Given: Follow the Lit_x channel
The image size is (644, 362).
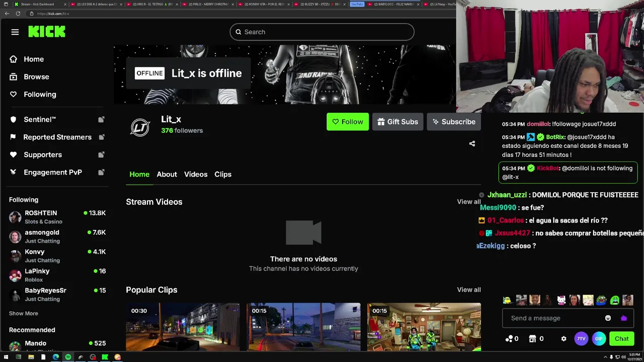Looking at the screenshot, I should tap(348, 122).
